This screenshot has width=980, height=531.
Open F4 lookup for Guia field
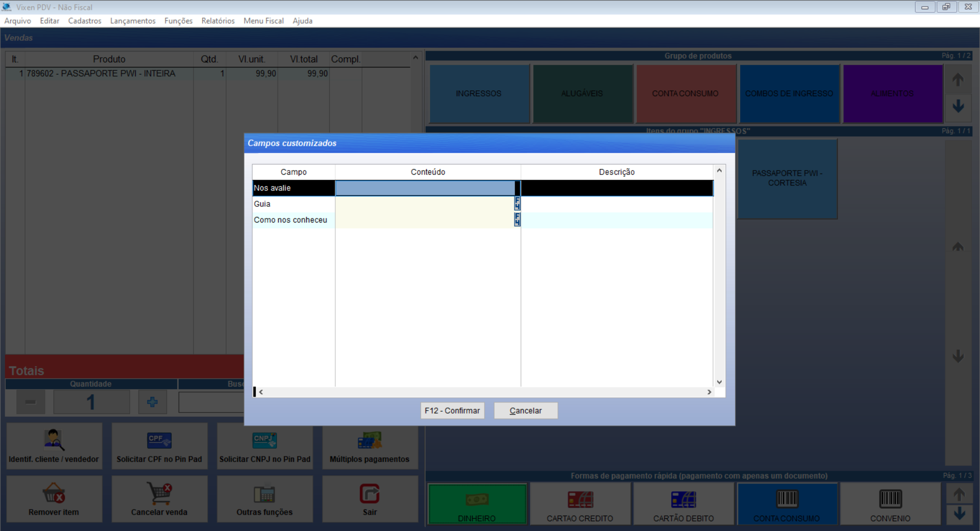[x=517, y=204]
